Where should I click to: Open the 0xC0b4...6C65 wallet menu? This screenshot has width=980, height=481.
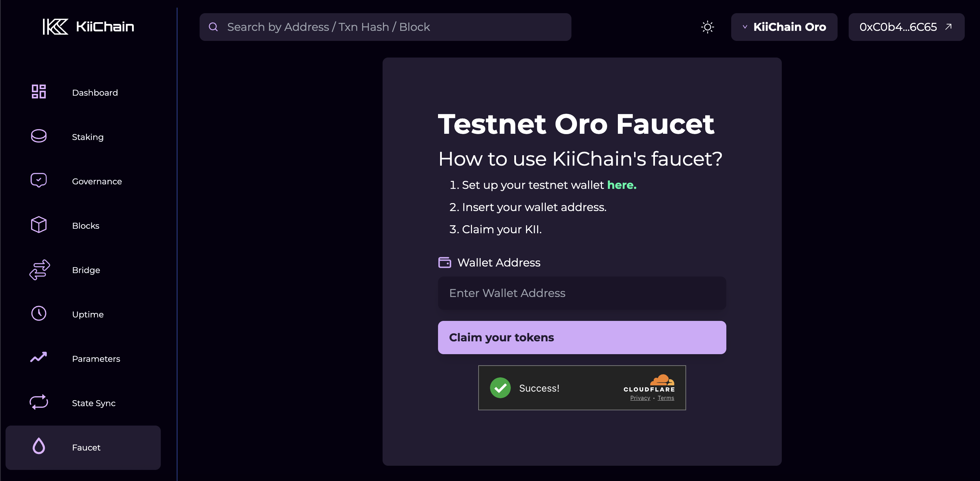[x=906, y=27]
